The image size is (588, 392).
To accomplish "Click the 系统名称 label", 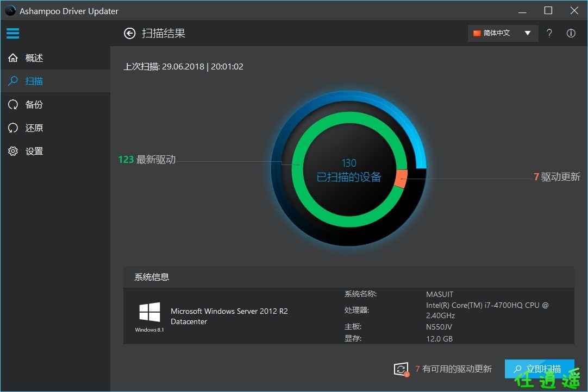I will tap(361, 294).
